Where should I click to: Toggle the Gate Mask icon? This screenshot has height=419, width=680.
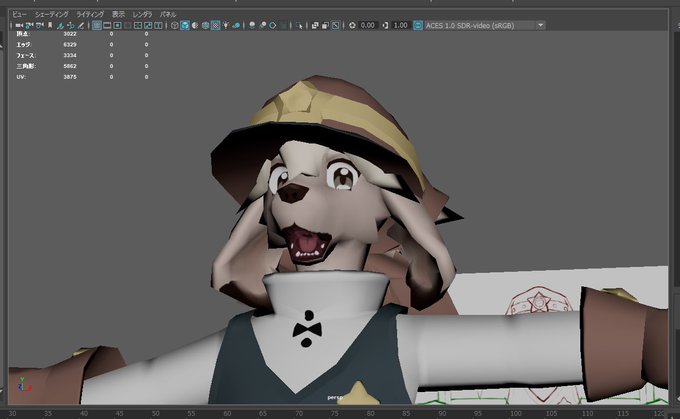[128, 26]
